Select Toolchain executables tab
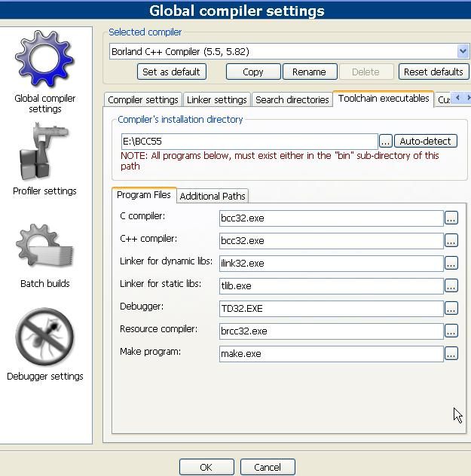Image resolution: width=471 pixels, height=476 pixels. click(384, 99)
